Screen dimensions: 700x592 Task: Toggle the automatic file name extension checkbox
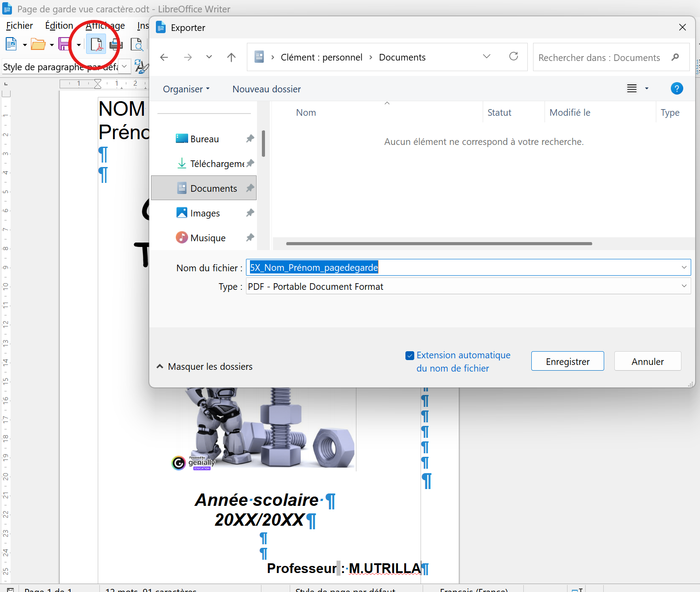pos(410,356)
